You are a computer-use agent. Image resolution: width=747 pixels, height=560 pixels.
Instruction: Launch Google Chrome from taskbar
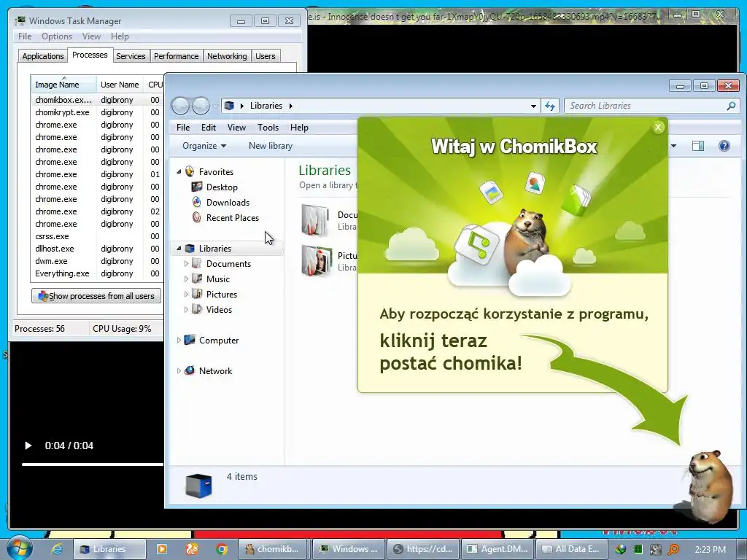[222, 549]
